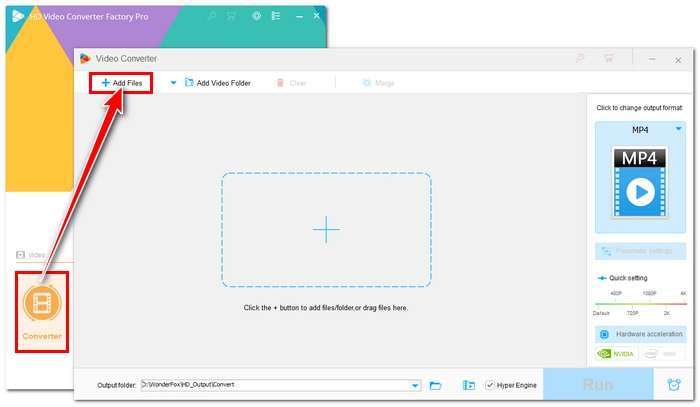This screenshot has height=407, width=700.
Task: Set quick setting to 720P mark
Action: (632, 313)
